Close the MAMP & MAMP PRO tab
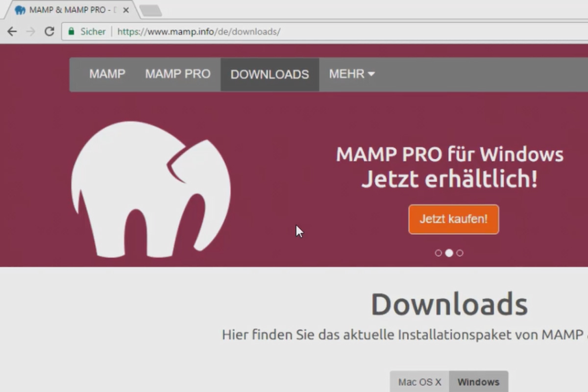Viewport: 588px width, 392px height. coord(126,10)
